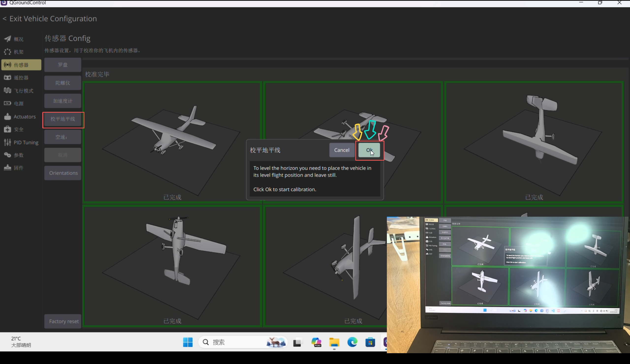Launch Microsoft 365 Copilot from taskbar
The width and height of the screenshot is (630, 364).
[316, 342]
